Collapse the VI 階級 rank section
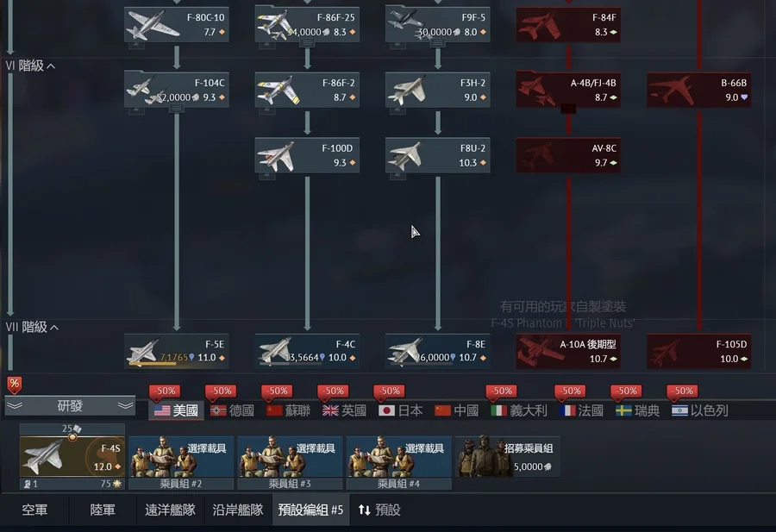 point(30,66)
